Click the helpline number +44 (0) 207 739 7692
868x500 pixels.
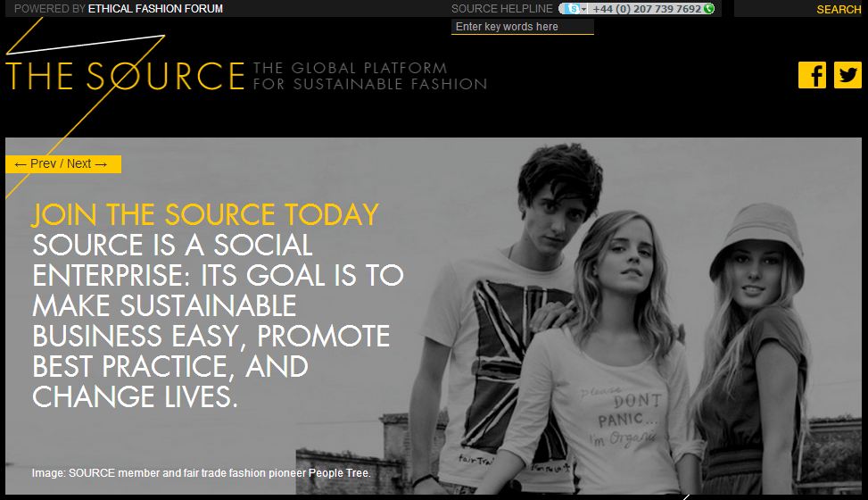click(647, 9)
